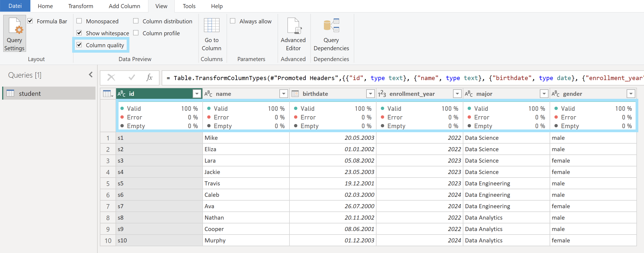Use Go to Column

point(212,33)
